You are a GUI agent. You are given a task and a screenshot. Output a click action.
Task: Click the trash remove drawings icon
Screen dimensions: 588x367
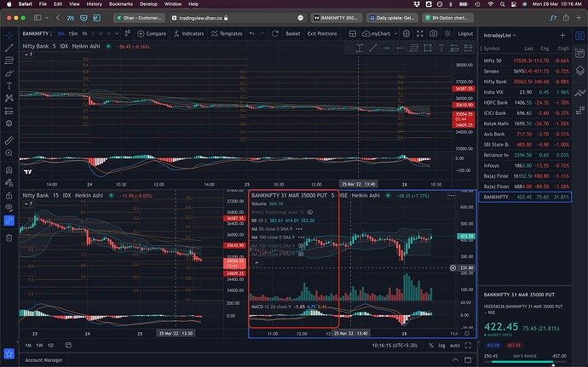(9, 238)
